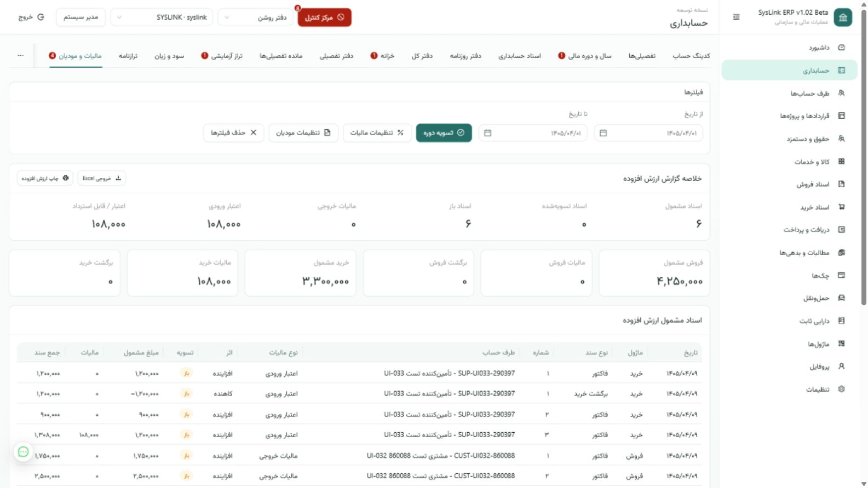Click the page vertical scrollbar
The width and height of the screenshot is (868, 488).
click(x=864, y=158)
